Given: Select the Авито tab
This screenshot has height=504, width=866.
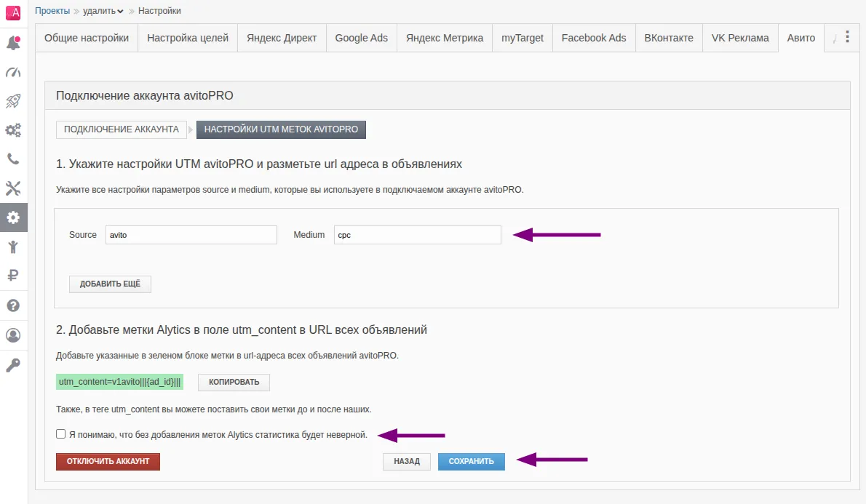Looking at the screenshot, I should [801, 38].
